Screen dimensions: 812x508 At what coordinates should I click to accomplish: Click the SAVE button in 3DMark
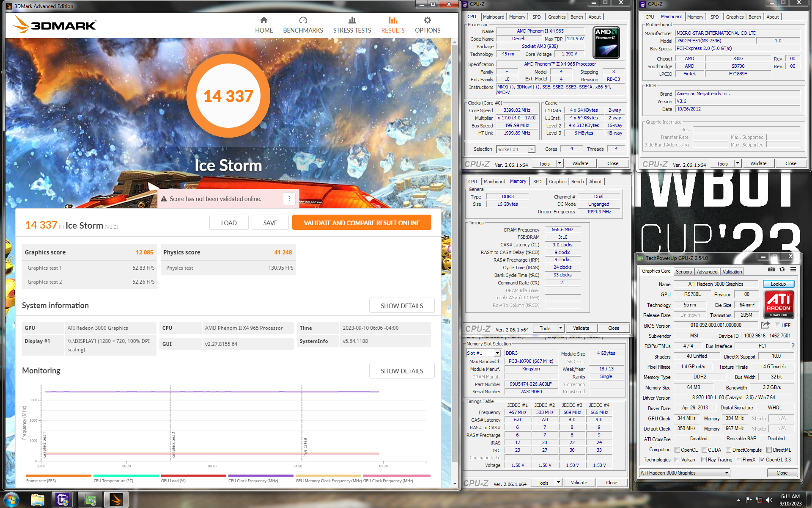270,223
